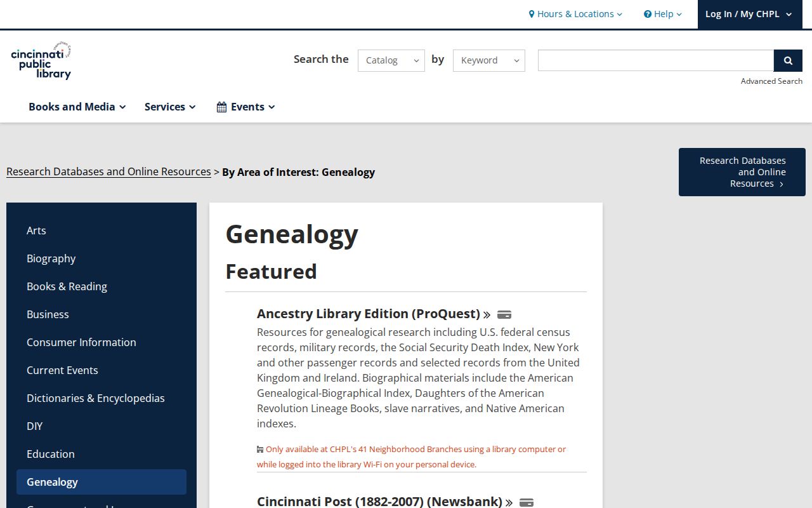Click the Research Databases and Online Resources breadcrumb
Viewport: 812px width, 508px height.
pos(108,172)
